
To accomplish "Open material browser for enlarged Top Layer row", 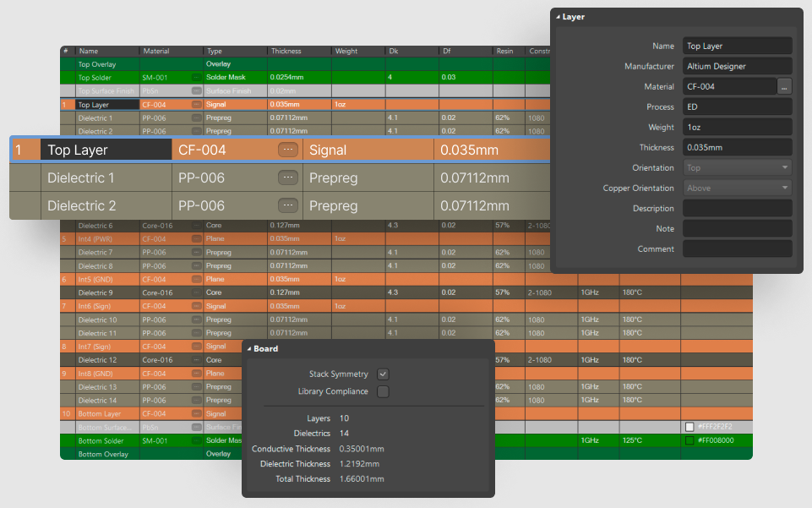I will click(x=288, y=150).
